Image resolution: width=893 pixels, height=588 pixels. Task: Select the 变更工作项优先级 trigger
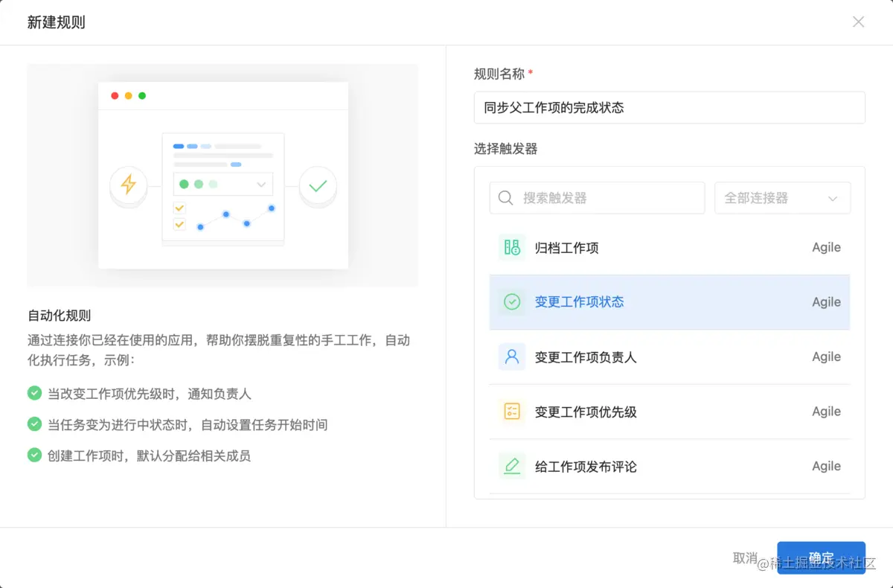tap(670, 412)
